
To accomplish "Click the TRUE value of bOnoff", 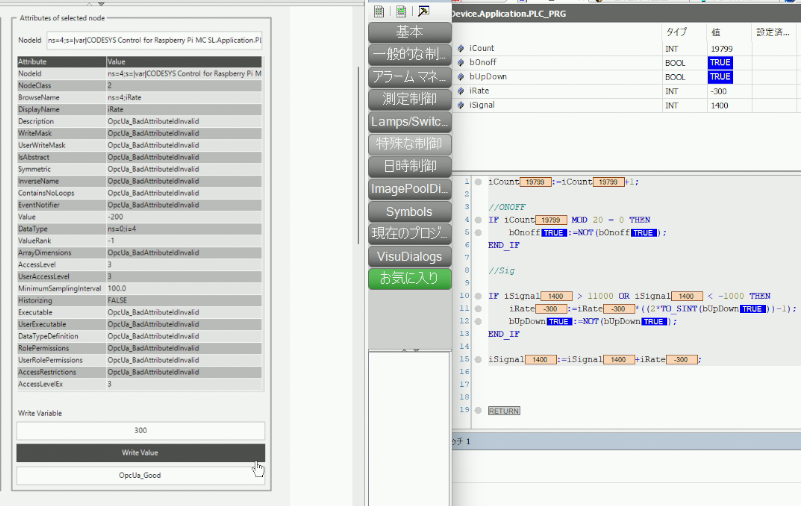I will coord(720,63).
